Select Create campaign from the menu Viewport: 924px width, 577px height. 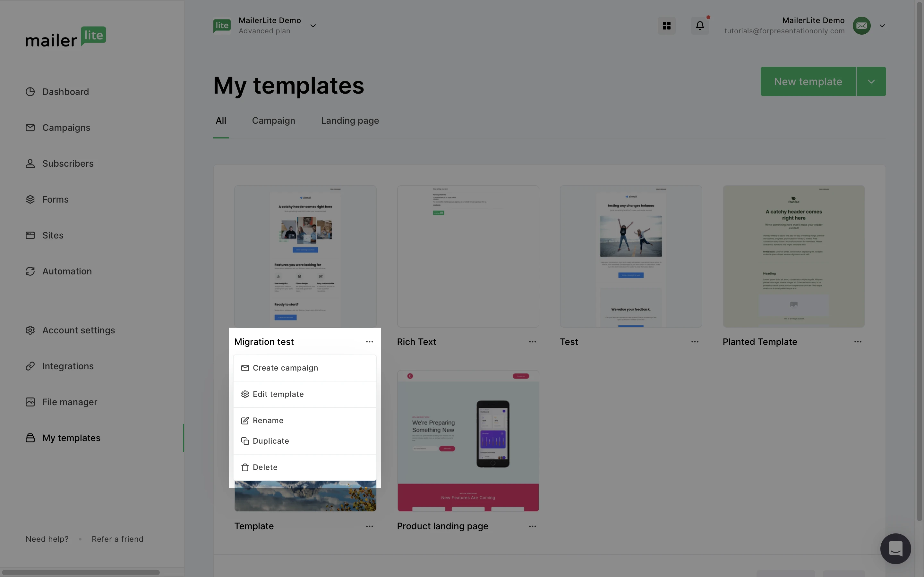coord(285,368)
